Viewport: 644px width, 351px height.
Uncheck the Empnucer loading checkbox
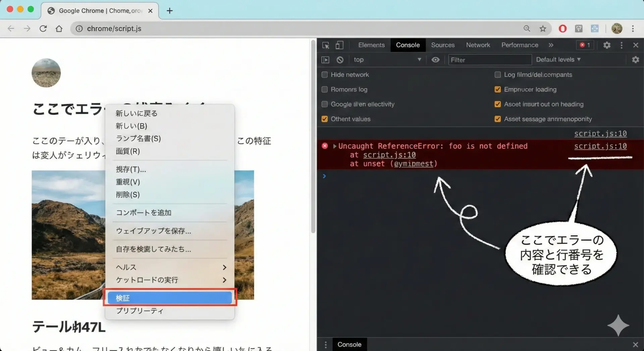497,90
